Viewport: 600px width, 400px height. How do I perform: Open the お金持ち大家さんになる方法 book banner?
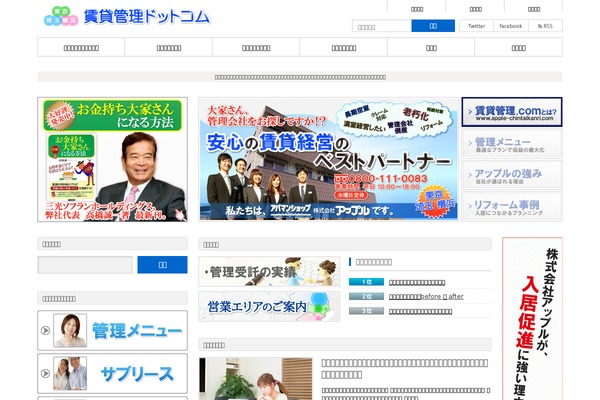pyautogui.click(x=112, y=159)
